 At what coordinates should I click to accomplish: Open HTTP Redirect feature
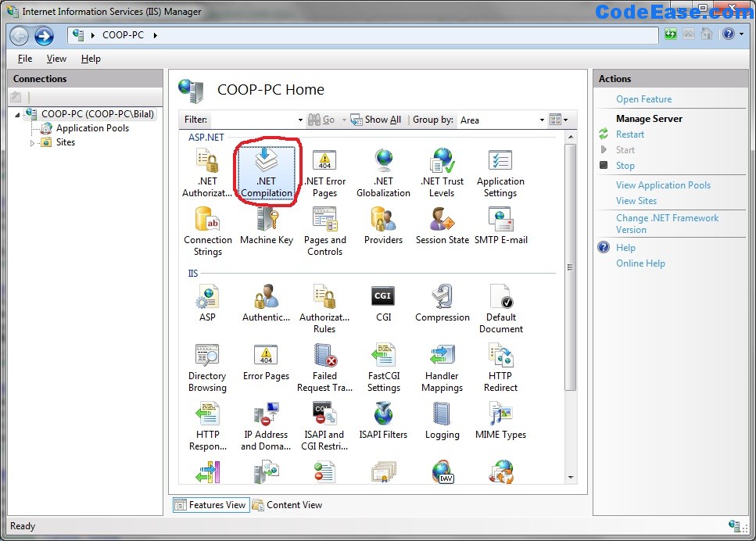click(x=500, y=367)
